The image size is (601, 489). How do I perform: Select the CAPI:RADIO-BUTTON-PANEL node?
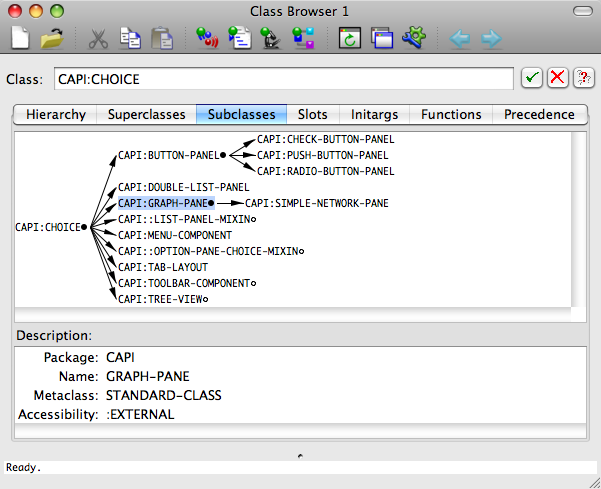pos(325,171)
